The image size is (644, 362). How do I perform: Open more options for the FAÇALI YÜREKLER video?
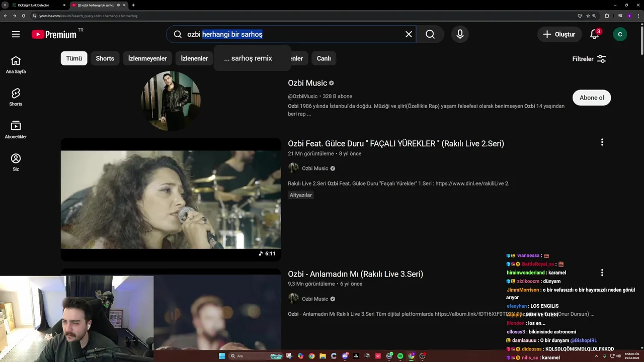[602, 142]
